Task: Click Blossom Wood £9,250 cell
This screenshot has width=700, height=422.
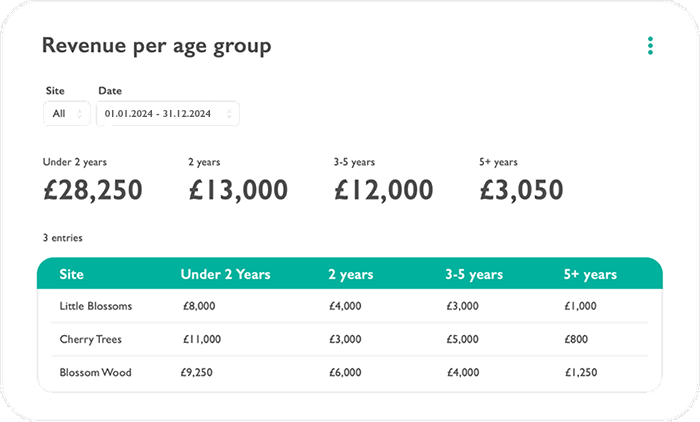Action: tap(199, 372)
